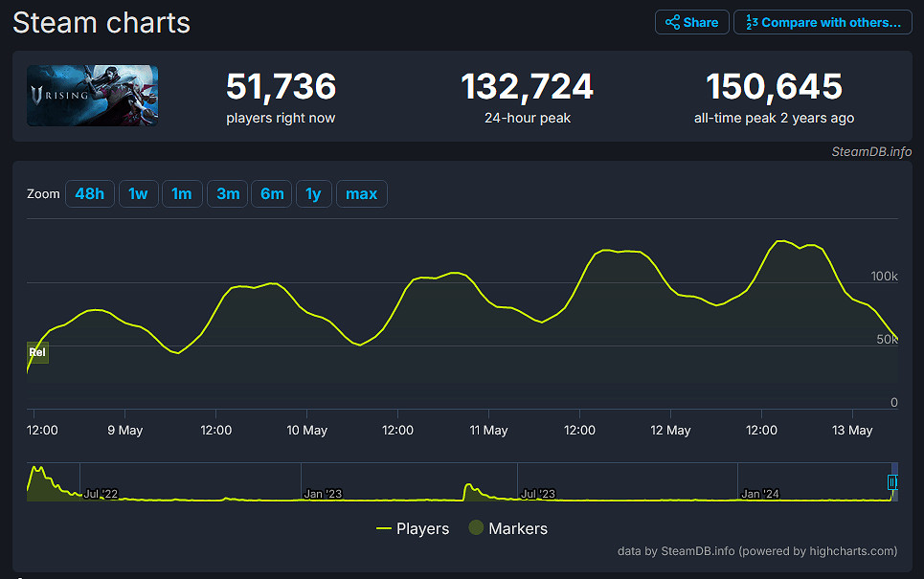Switch zoom to 1y
Screen dimensions: 924x579
[x=313, y=193]
